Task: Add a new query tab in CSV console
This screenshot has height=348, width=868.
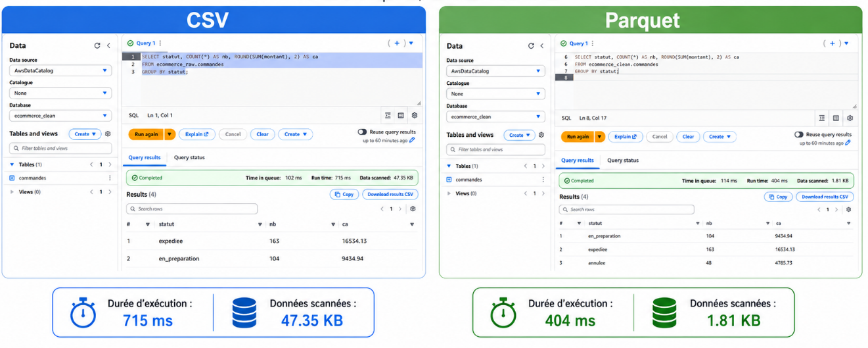Action: coord(397,43)
